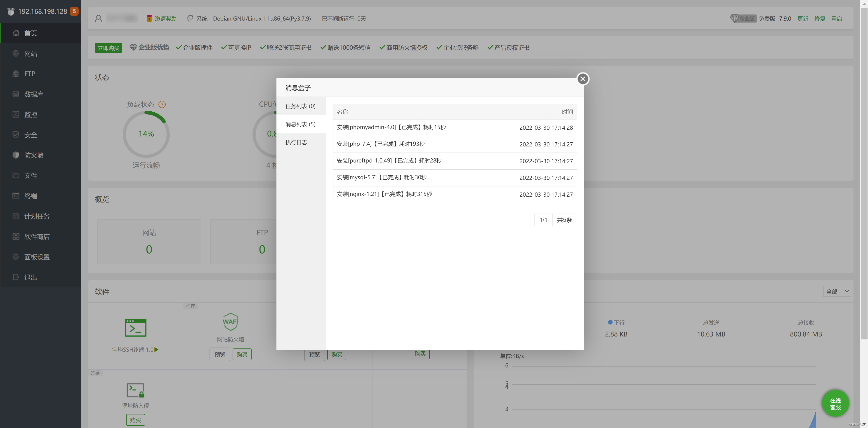Go to 面板设置 in the sidebar
868x428 pixels.
click(x=41, y=257)
